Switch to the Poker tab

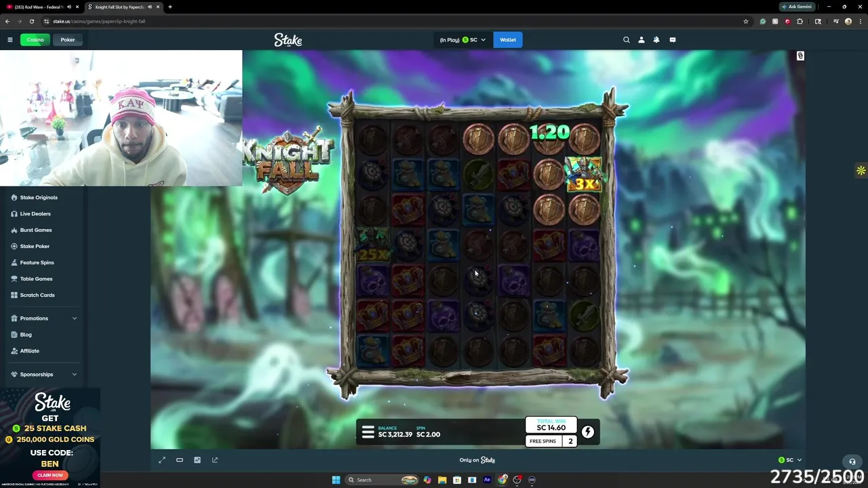pyautogui.click(x=68, y=39)
